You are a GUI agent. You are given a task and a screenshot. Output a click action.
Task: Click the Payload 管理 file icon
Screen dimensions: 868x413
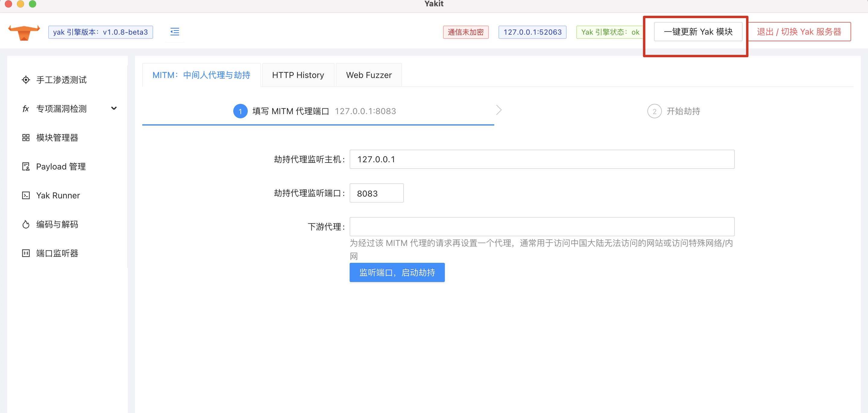point(26,166)
